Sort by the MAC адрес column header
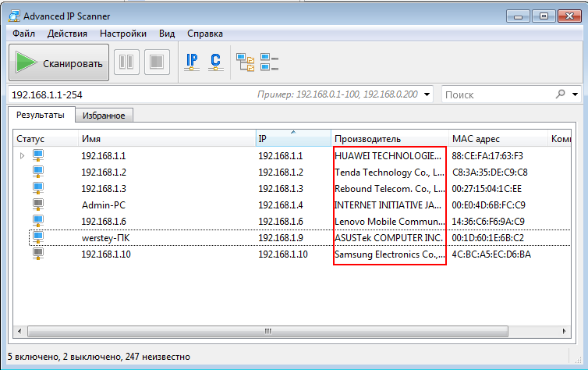Image resolution: width=588 pixels, height=370 pixels. [x=498, y=138]
